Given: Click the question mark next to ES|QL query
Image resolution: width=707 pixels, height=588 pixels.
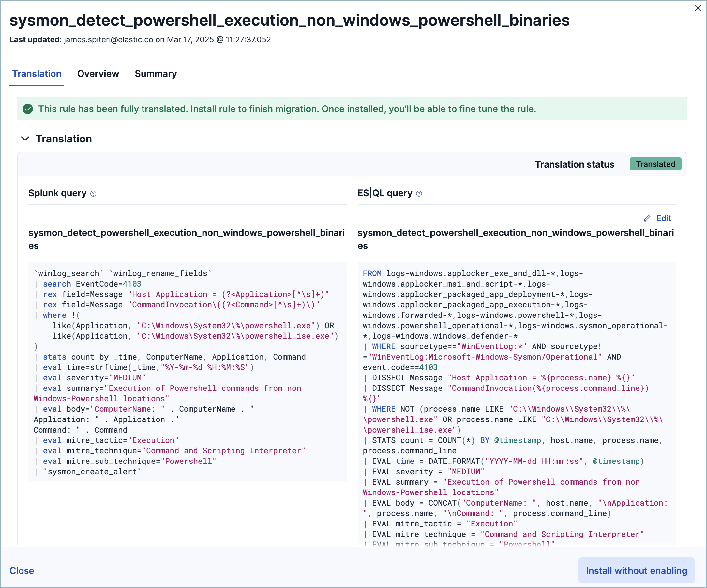Looking at the screenshot, I should tap(418, 194).
